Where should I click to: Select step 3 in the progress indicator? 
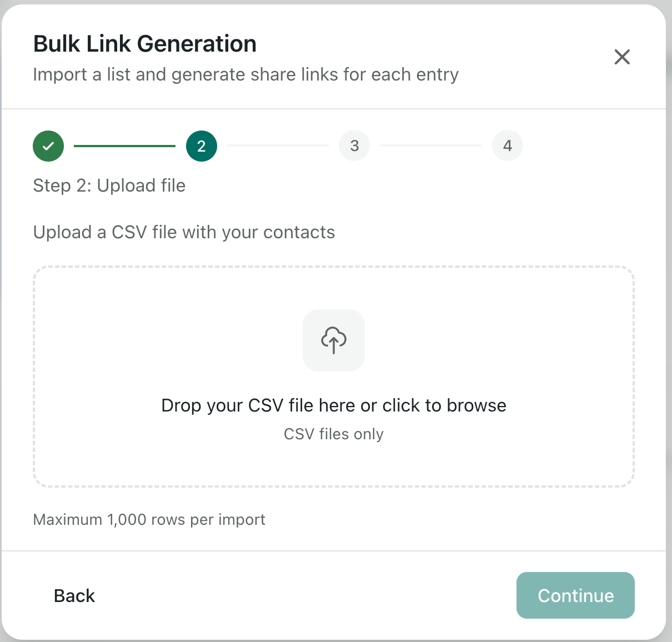(x=354, y=146)
